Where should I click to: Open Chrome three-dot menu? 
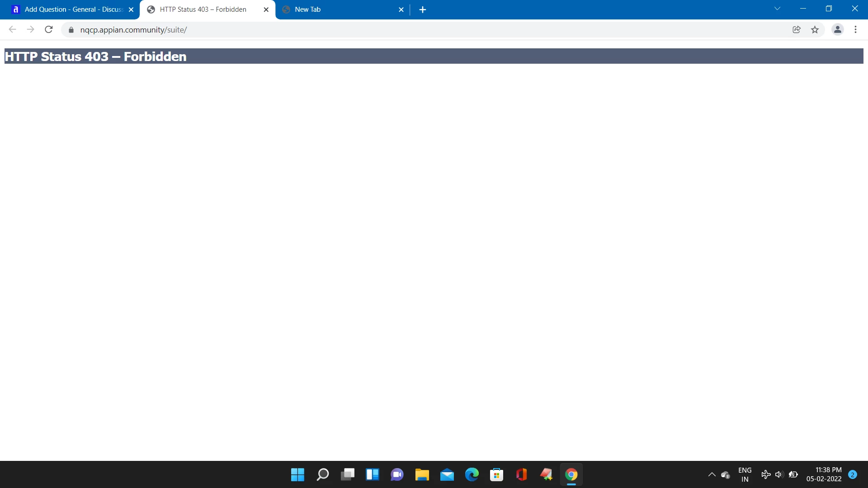click(x=855, y=30)
